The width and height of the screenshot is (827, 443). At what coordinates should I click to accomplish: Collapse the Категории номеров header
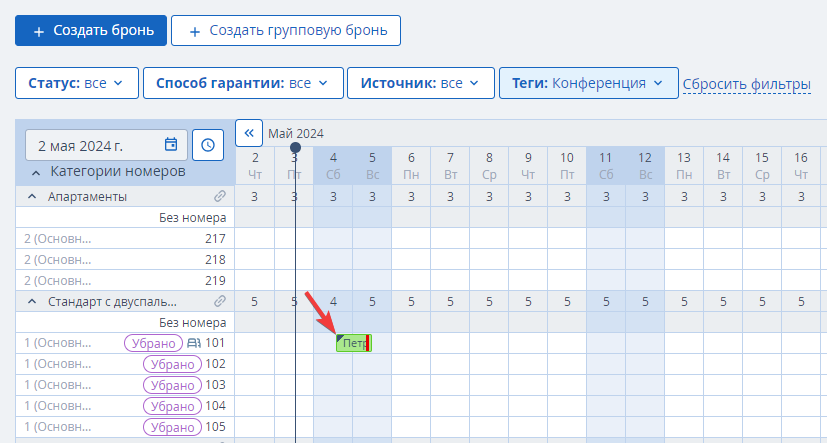[x=35, y=172]
